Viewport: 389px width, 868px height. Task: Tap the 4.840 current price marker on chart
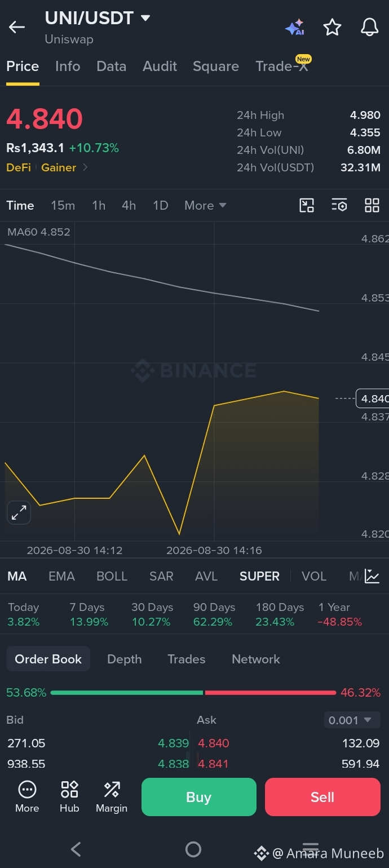(373, 398)
